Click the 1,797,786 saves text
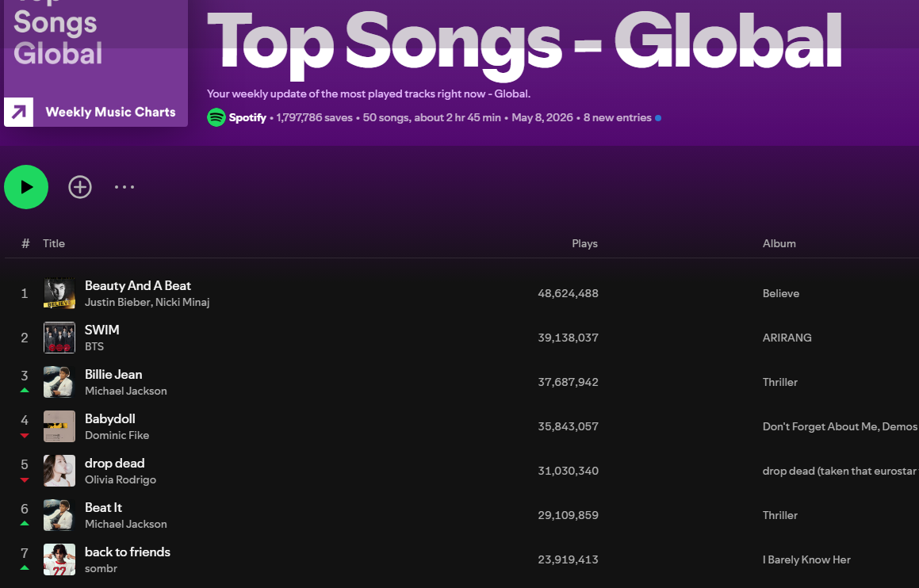The height and width of the screenshot is (588, 919). click(315, 118)
